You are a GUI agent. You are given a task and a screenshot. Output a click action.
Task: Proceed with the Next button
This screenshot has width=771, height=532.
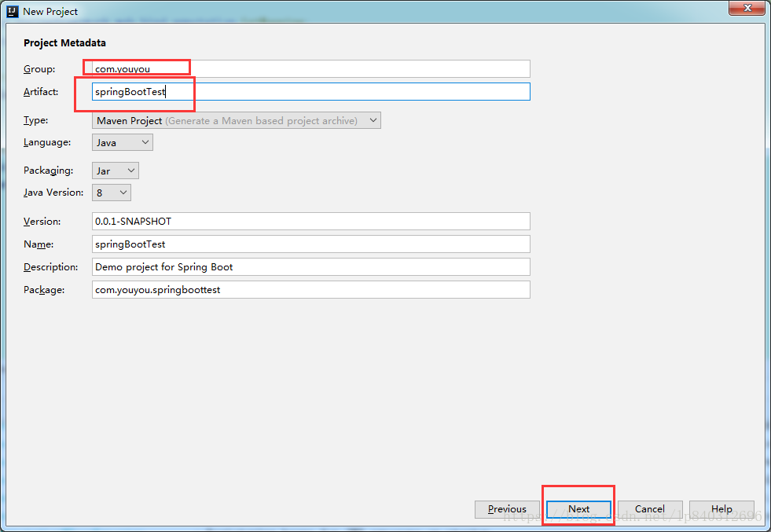click(x=578, y=509)
